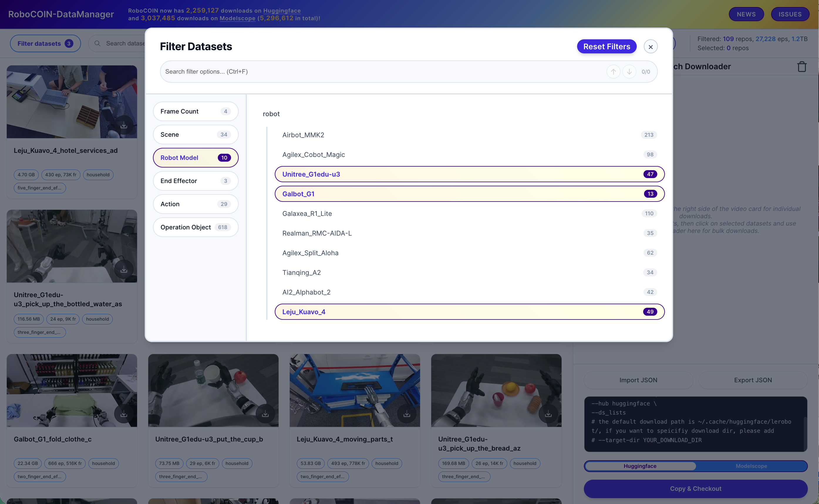
Task: Switch download hub to Modelscope
Action: coord(751,466)
